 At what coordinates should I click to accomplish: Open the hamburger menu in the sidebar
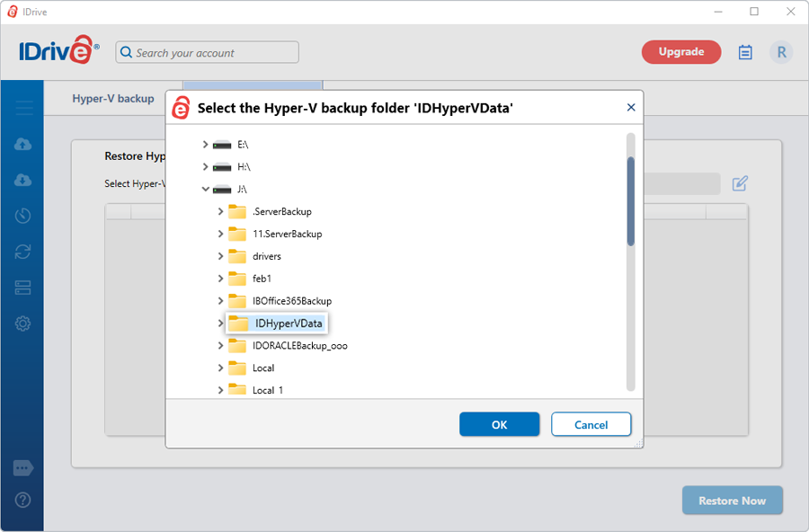pyautogui.click(x=23, y=108)
